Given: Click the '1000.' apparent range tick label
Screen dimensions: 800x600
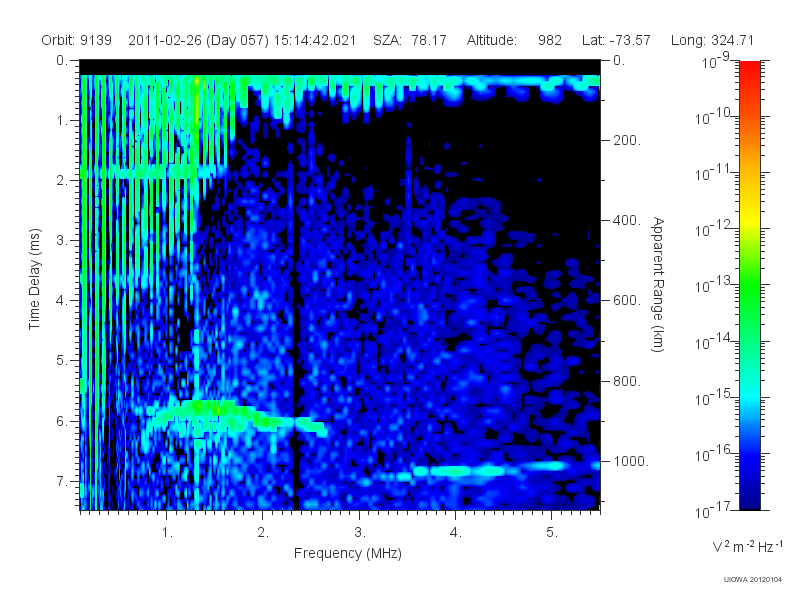Looking at the screenshot, I should [x=631, y=461].
